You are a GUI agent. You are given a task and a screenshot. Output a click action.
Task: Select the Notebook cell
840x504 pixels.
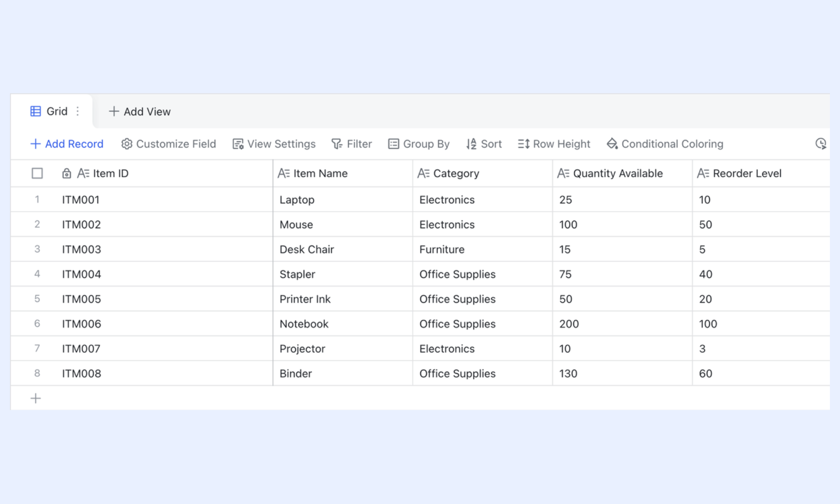coord(343,323)
